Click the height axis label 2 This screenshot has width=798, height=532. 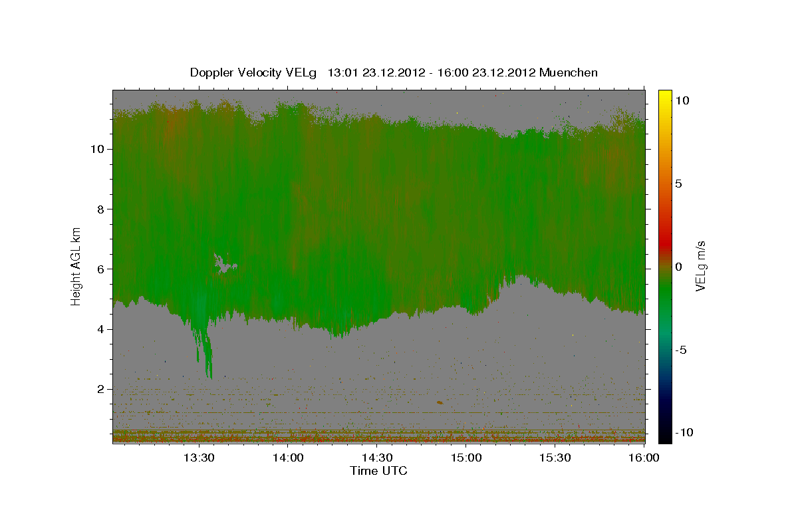tap(101, 389)
